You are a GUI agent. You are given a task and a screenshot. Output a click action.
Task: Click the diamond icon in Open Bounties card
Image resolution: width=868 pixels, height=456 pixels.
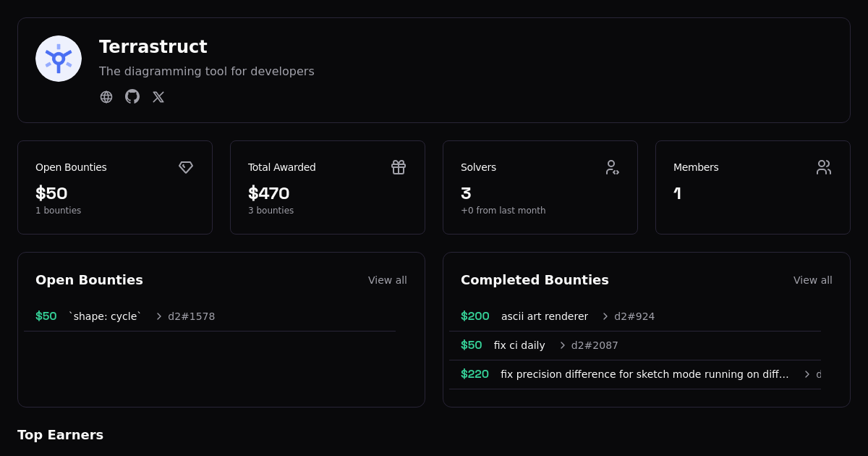point(186,167)
